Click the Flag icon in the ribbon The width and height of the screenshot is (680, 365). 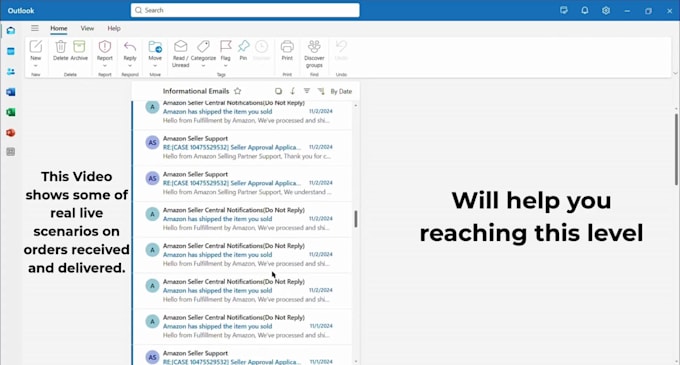(226, 46)
